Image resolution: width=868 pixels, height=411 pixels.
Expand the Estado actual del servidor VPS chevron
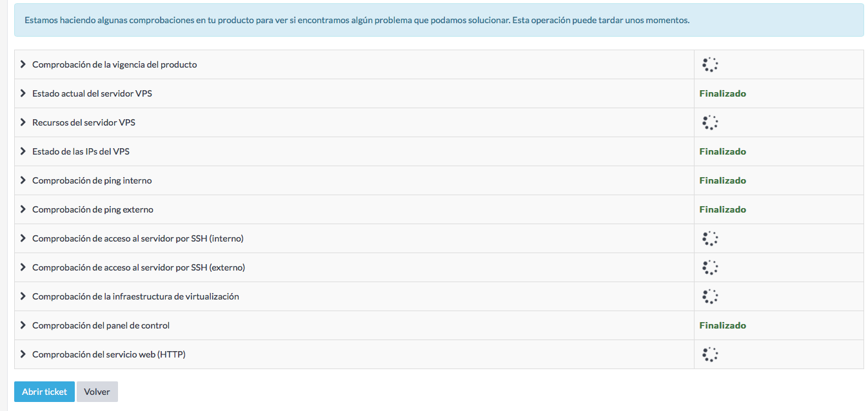coord(23,93)
